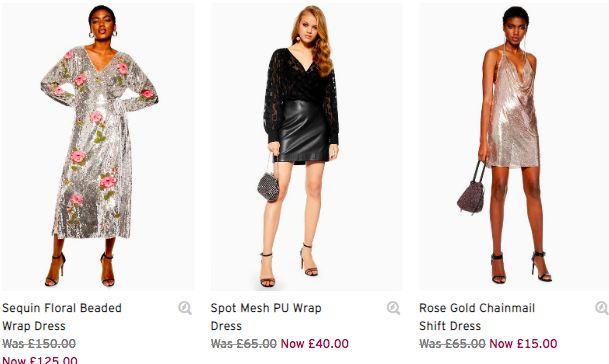
Task: Click the black leather skirt in the middle photo
Action: (303, 132)
